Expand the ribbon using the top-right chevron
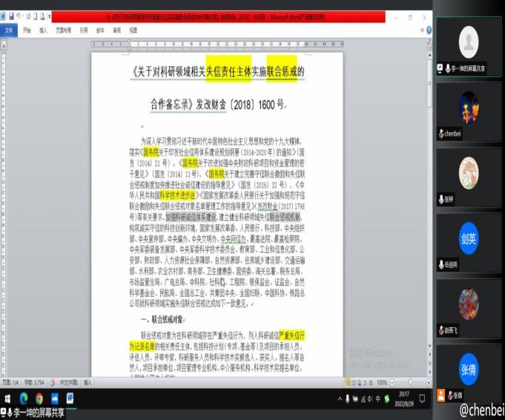Image resolution: width=505 pixels, height=420 pixels. [421, 30]
